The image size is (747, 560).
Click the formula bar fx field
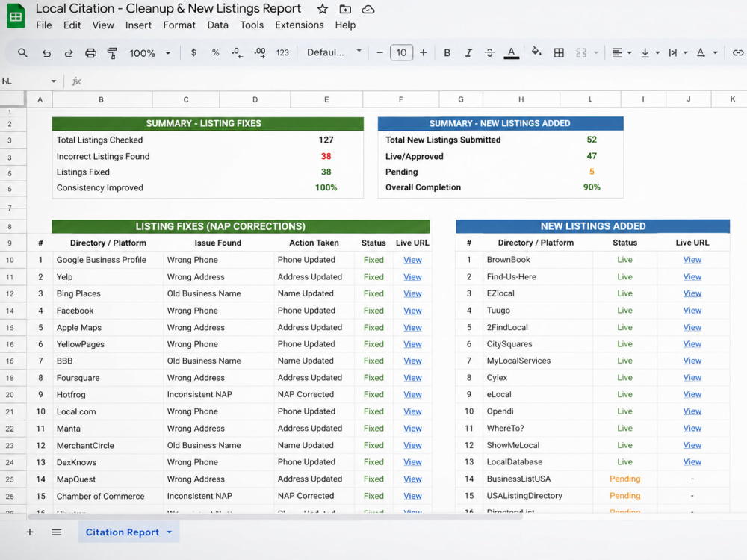[409, 81]
